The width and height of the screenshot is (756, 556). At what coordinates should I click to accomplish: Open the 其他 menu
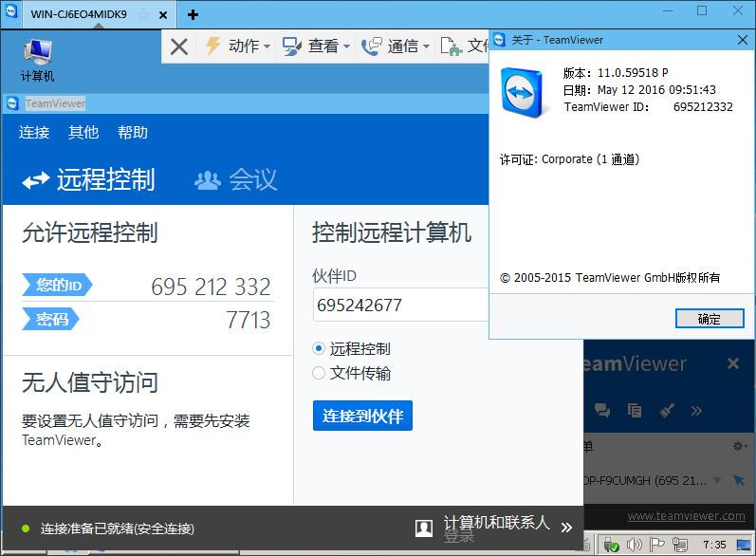point(83,132)
